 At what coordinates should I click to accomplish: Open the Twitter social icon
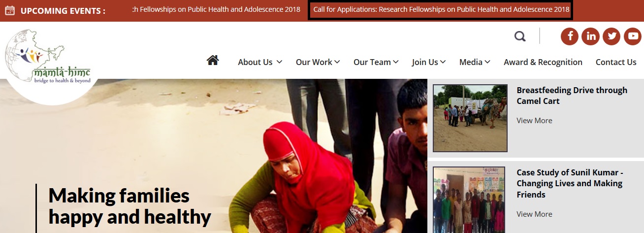tap(612, 36)
